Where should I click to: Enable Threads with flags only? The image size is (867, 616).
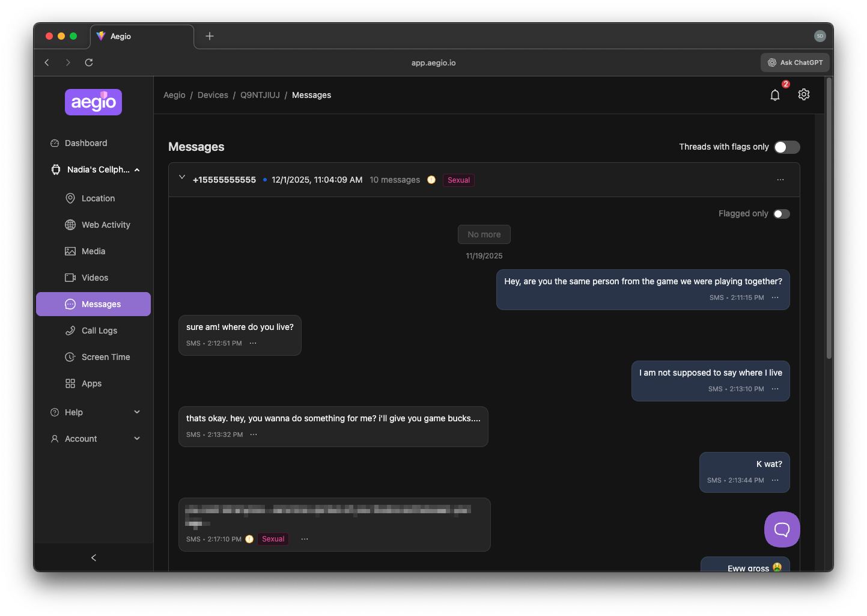[786, 147]
